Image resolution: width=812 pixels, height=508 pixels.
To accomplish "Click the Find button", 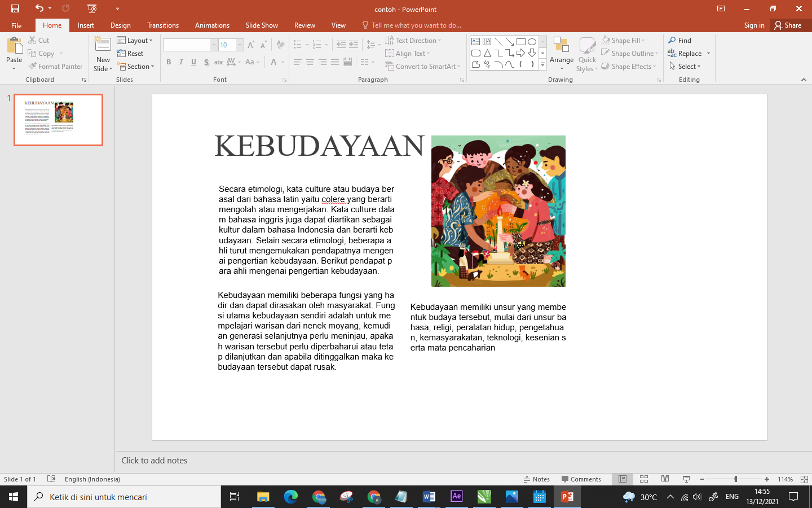I will pos(680,41).
